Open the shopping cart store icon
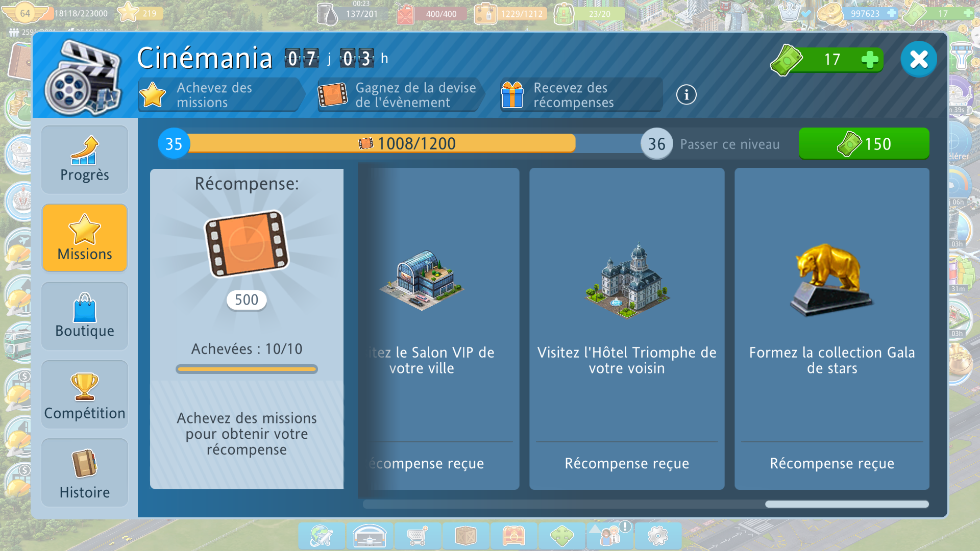 pyautogui.click(x=418, y=536)
